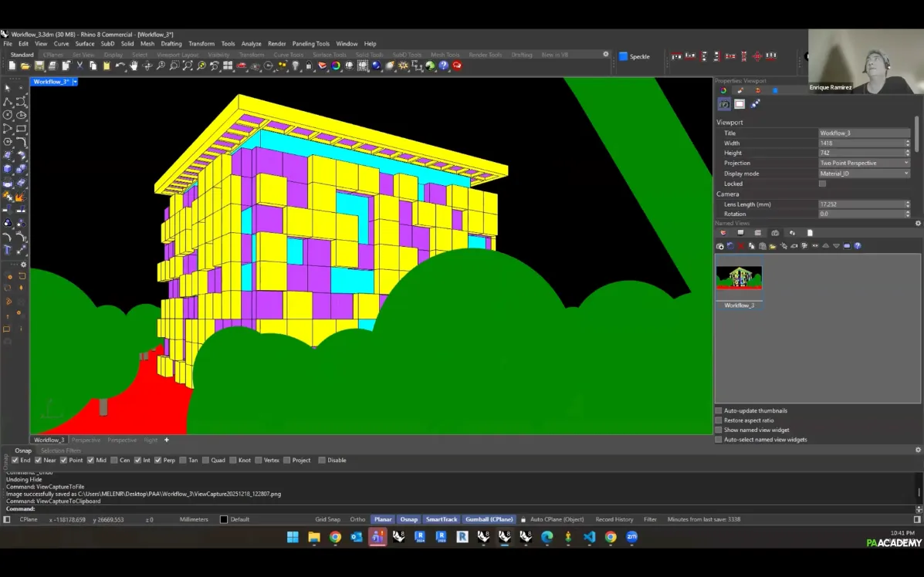This screenshot has height=577, width=924.
Task: Select the Explode tool in left sidebar
Action: click(x=20, y=197)
